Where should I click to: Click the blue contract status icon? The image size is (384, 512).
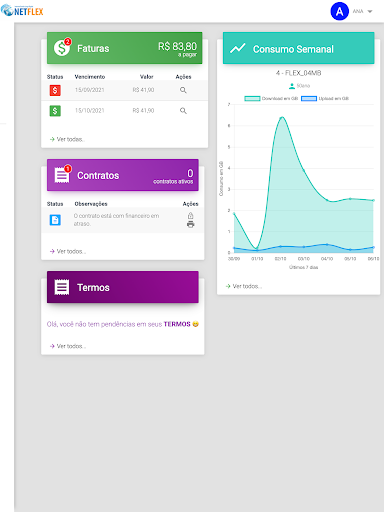[55, 220]
